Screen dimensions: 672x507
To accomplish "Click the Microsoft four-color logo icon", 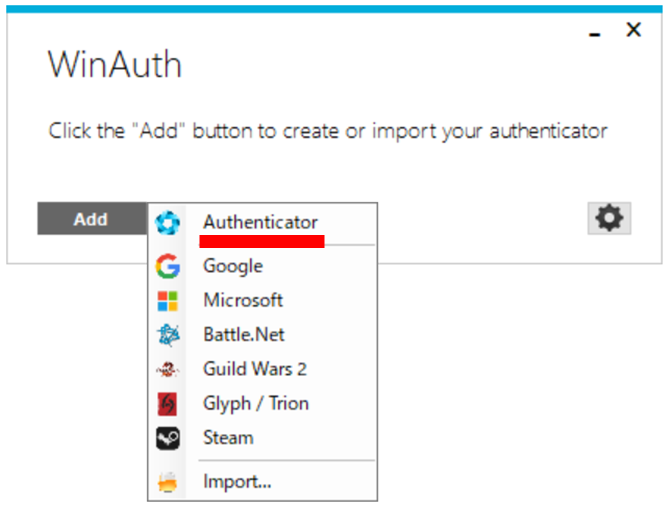I will pyautogui.click(x=168, y=301).
